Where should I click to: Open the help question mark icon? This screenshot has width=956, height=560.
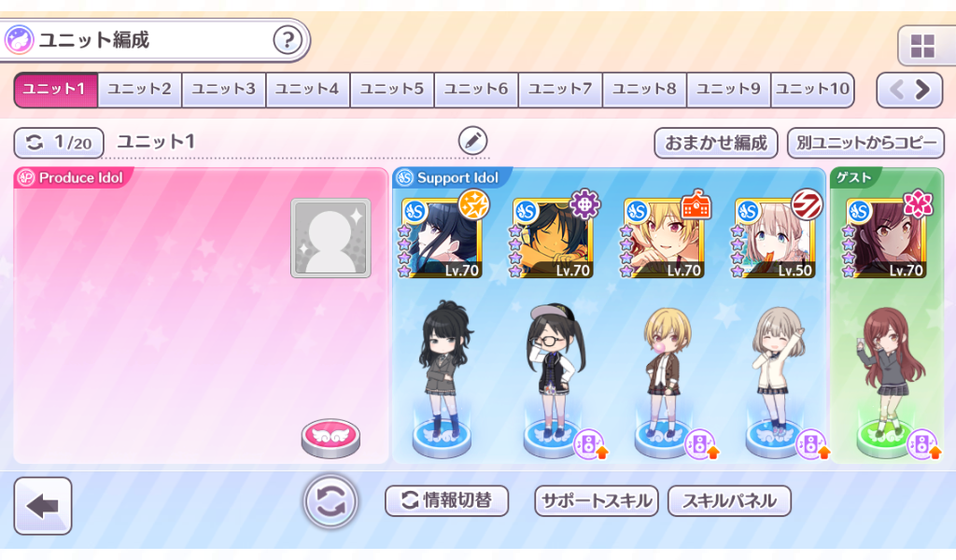[x=288, y=40]
